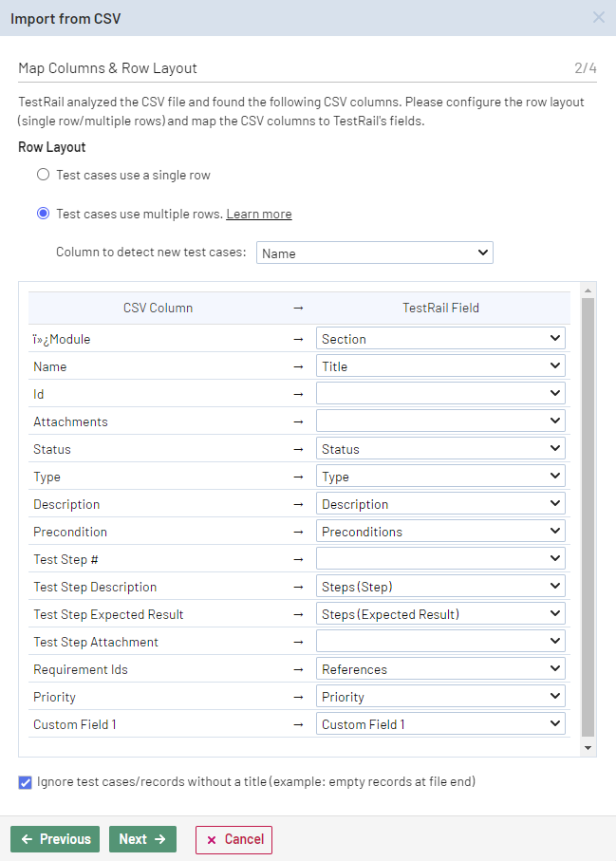
Task: Expand the Module row TestRail field dropdown
Action: click(x=440, y=339)
